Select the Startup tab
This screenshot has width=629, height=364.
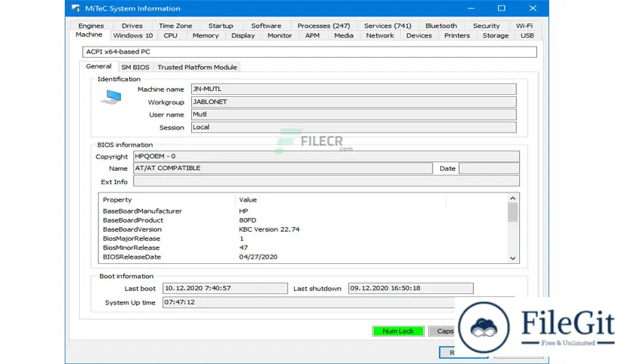(220, 26)
